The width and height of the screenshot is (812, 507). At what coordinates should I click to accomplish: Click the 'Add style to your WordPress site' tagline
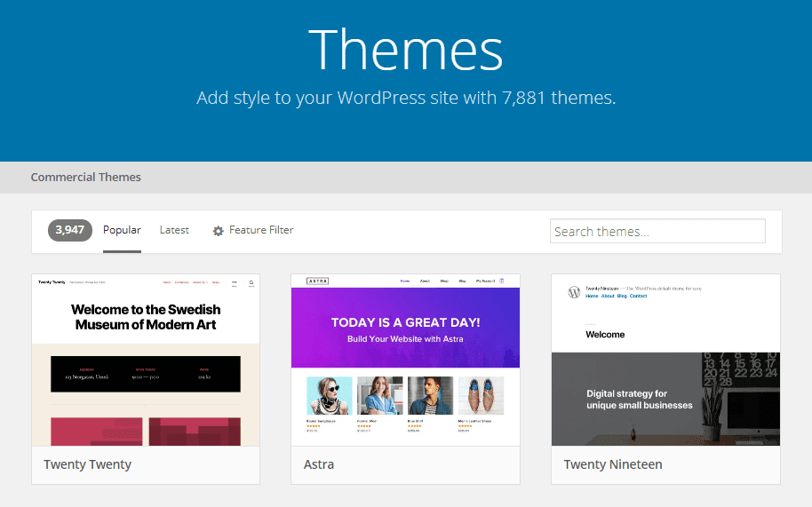tap(406, 98)
